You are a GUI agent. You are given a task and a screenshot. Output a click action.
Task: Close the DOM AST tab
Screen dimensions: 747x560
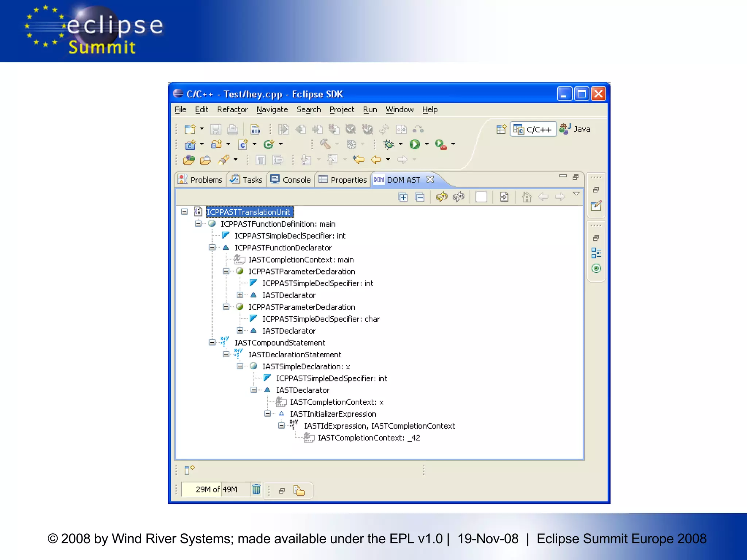[430, 179]
